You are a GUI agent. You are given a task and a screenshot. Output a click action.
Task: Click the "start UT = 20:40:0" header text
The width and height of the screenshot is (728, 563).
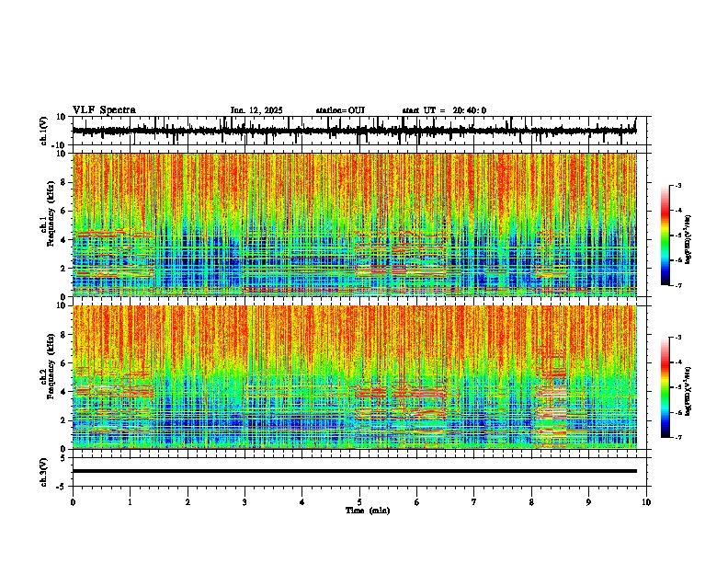(x=444, y=110)
